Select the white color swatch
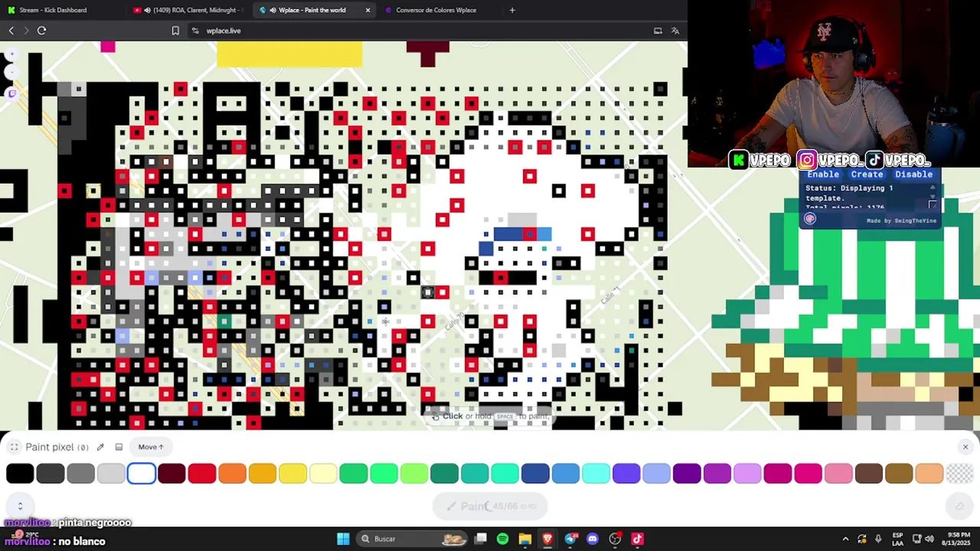Image resolution: width=980 pixels, height=551 pixels. [142, 474]
